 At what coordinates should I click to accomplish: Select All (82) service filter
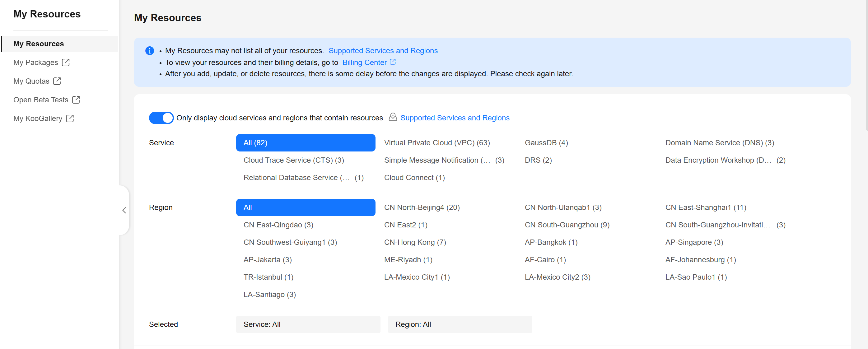click(305, 143)
